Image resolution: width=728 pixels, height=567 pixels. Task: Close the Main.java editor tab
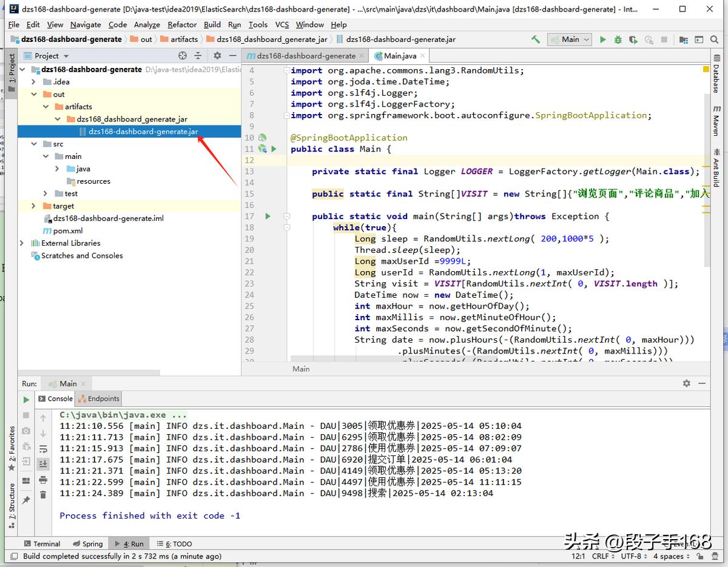[x=422, y=56]
